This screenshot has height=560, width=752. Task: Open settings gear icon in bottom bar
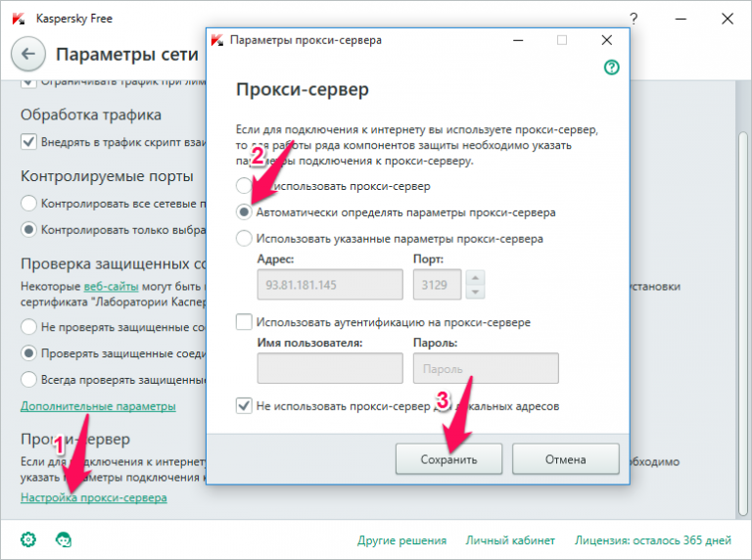click(x=28, y=539)
